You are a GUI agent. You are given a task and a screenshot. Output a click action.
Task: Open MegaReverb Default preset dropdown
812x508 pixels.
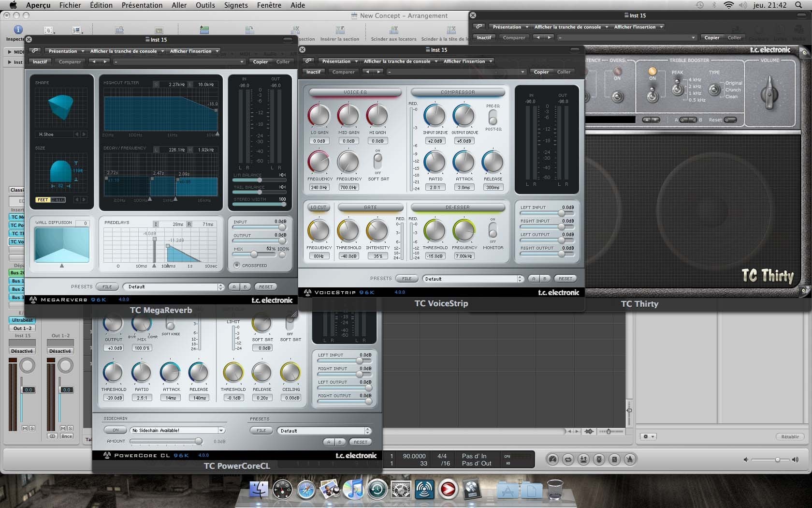point(174,286)
